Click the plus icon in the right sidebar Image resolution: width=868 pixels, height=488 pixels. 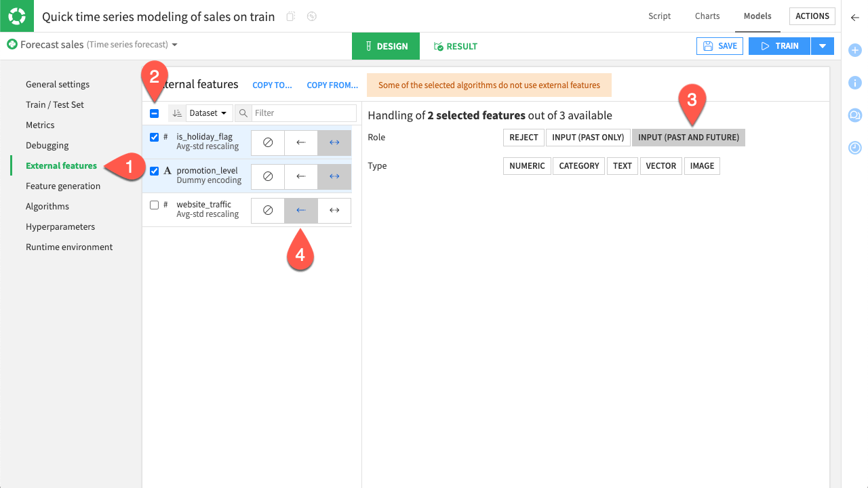(x=854, y=50)
